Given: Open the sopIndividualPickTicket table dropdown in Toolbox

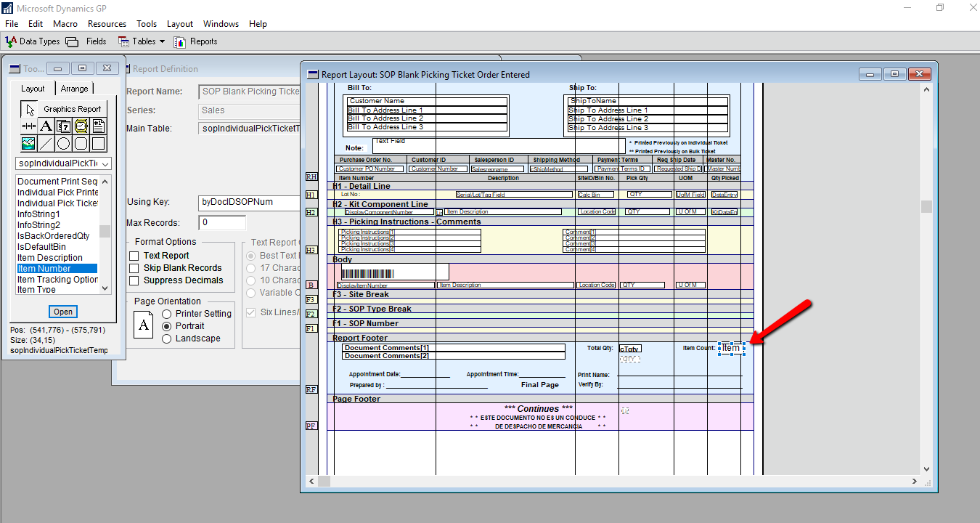Looking at the screenshot, I should click(104, 164).
